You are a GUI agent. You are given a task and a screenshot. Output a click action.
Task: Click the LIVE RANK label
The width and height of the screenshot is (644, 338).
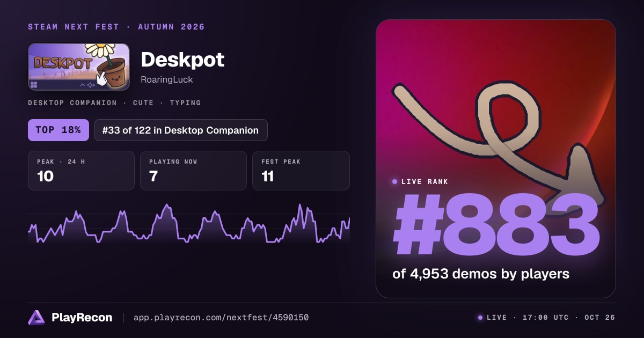425,181
